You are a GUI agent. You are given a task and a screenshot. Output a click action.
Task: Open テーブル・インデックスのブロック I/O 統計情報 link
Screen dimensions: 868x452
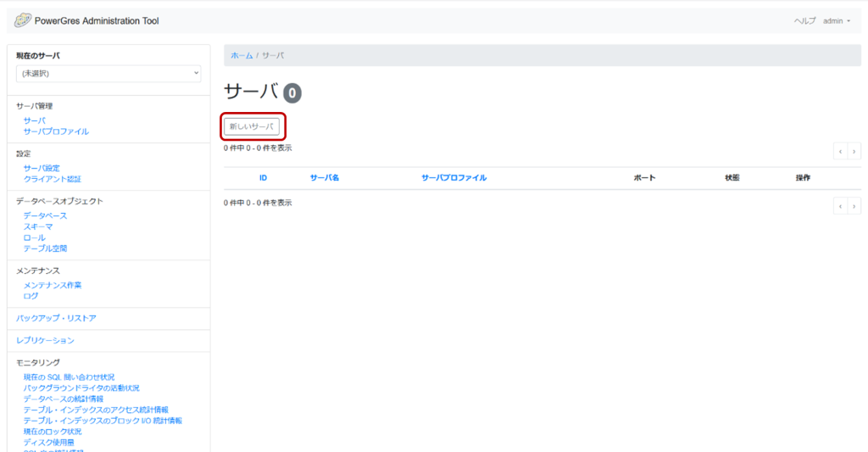103,421
